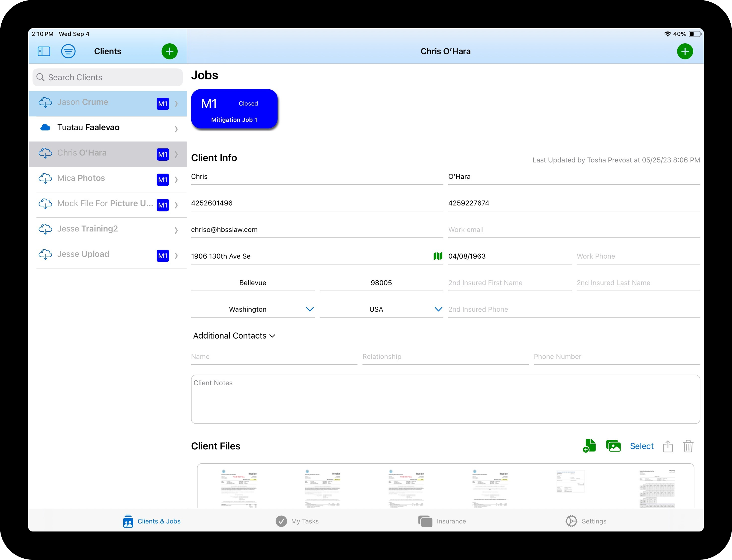Click the Search Clients field
This screenshot has height=560, width=732.
(108, 77)
